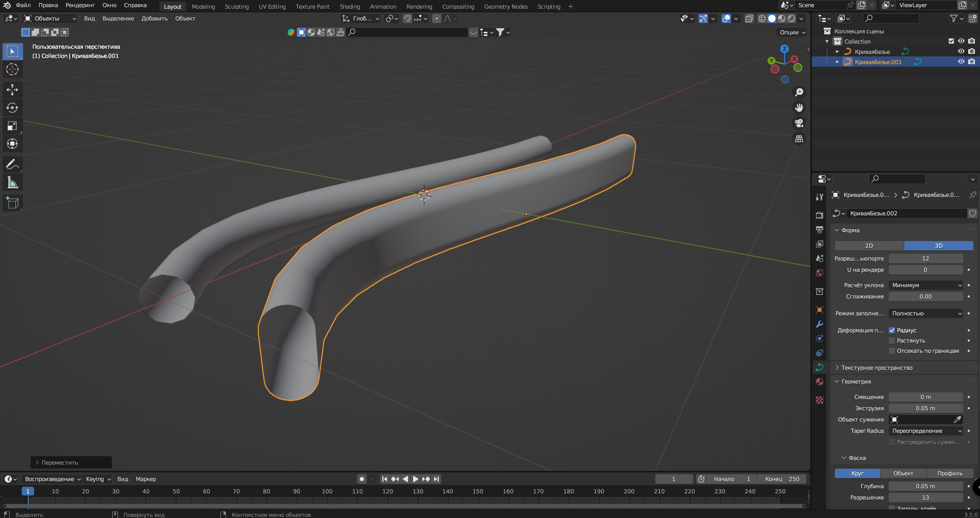This screenshot has height=518, width=980.
Task: Choose the Select Box tool
Action: tap(12, 51)
